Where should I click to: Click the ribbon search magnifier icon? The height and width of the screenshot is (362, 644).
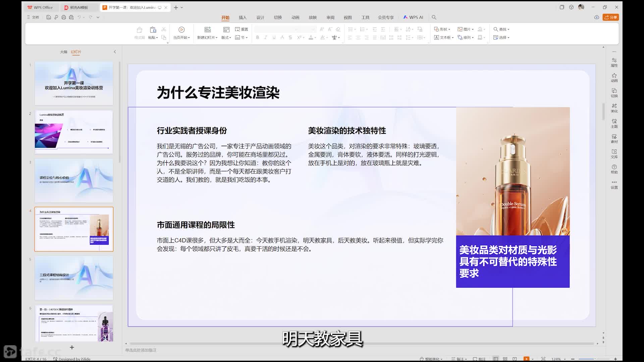pyautogui.click(x=434, y=17)
